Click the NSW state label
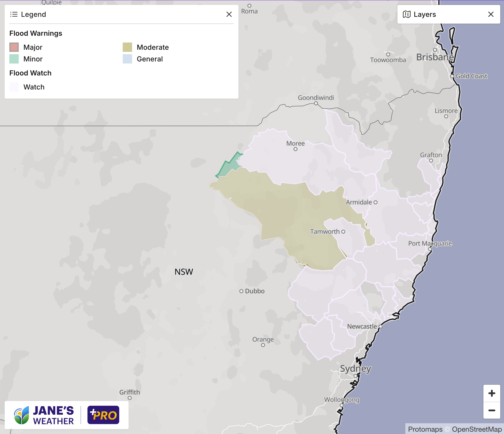This screenshot has height=434, width=504. [x=184, y=272]
